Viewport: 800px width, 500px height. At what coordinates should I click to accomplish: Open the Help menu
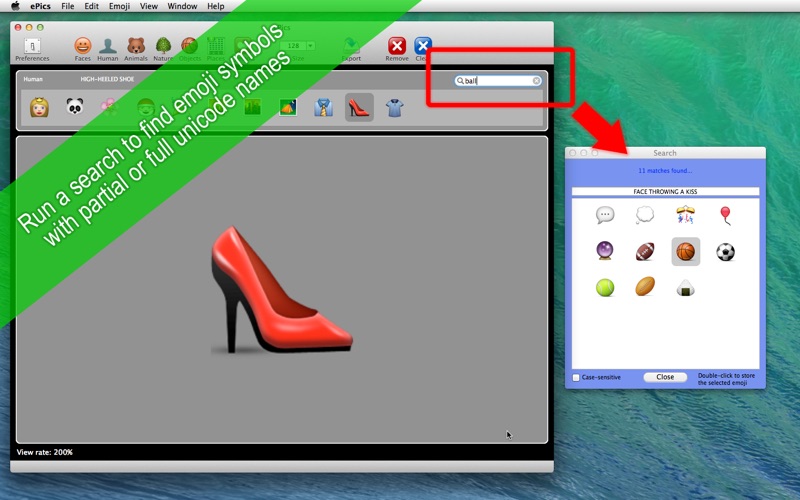(x=215, y=6)
